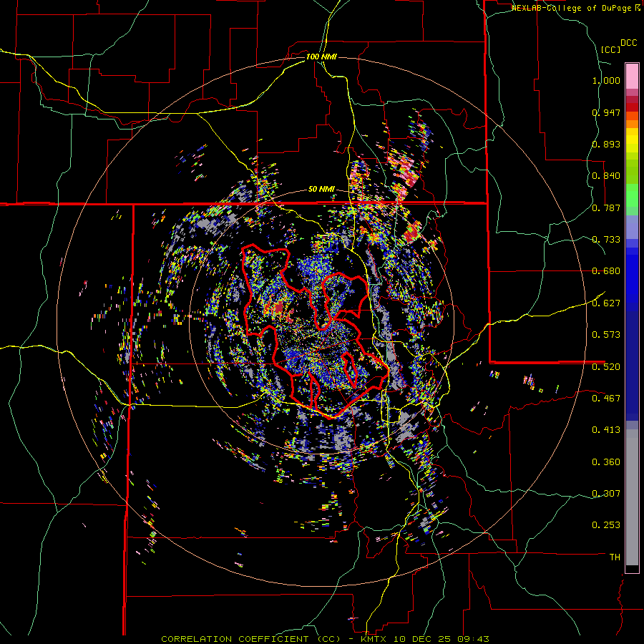
Task: Select the 0.733 legend value
Action: pyautogui.click(x=606, y=240)
